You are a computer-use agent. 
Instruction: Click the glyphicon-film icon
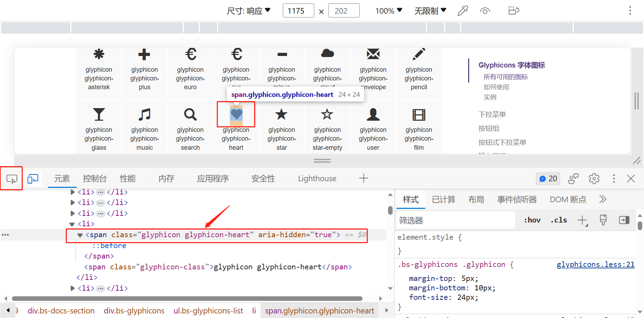pyautogui.click(x=419, y=115)
